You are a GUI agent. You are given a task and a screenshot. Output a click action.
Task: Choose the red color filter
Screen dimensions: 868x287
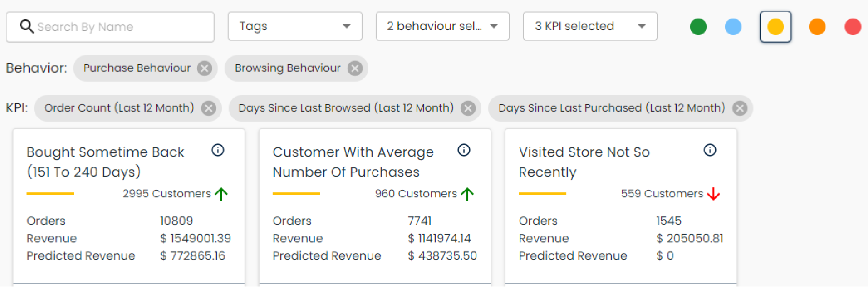[x=852, y=27]
